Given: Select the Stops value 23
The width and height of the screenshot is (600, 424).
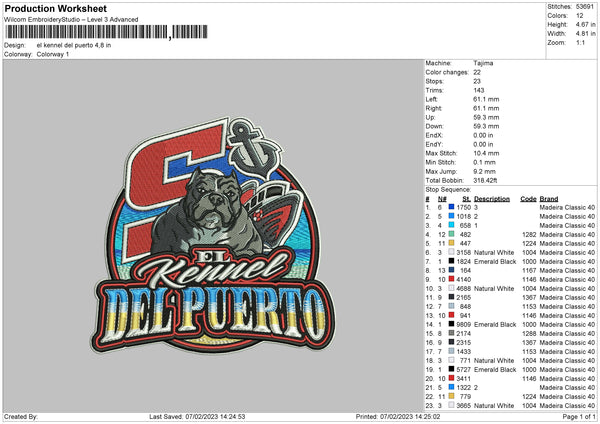Looking at the screenshot, I should (x=477, y=81).
